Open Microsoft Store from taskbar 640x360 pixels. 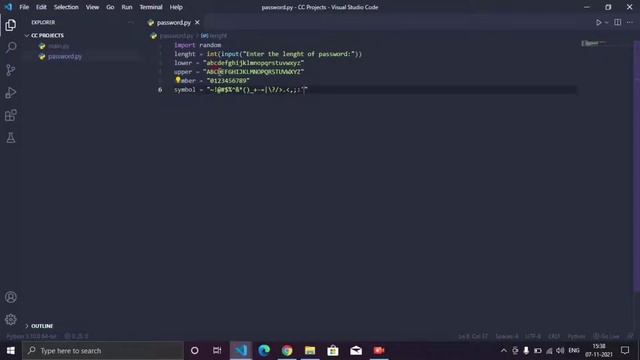(333, 351)
